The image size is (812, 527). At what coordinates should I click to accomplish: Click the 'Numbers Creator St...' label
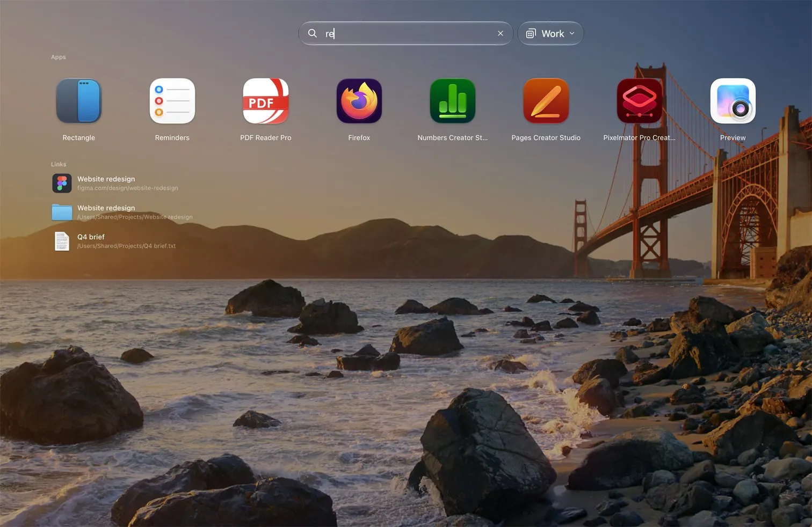coord(452,138)
